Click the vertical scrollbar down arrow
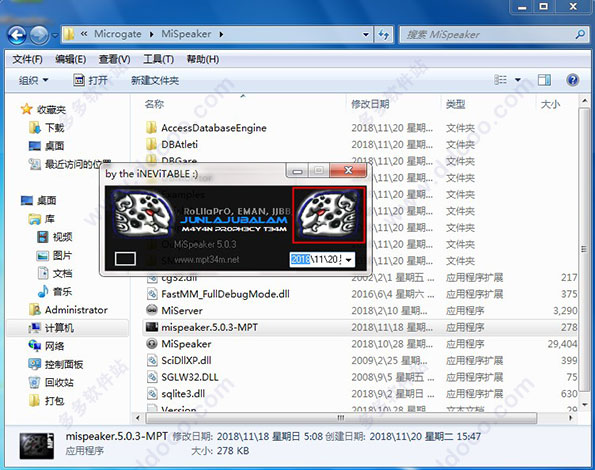Screen dimensions: 595x470 (584, 404)
